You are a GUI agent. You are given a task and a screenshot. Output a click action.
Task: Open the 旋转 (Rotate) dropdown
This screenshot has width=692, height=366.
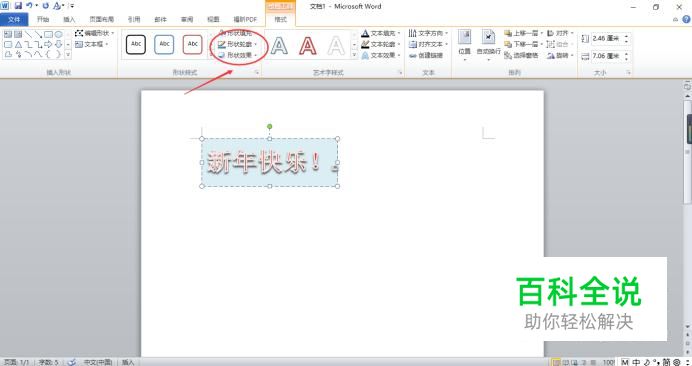(560, 55)
